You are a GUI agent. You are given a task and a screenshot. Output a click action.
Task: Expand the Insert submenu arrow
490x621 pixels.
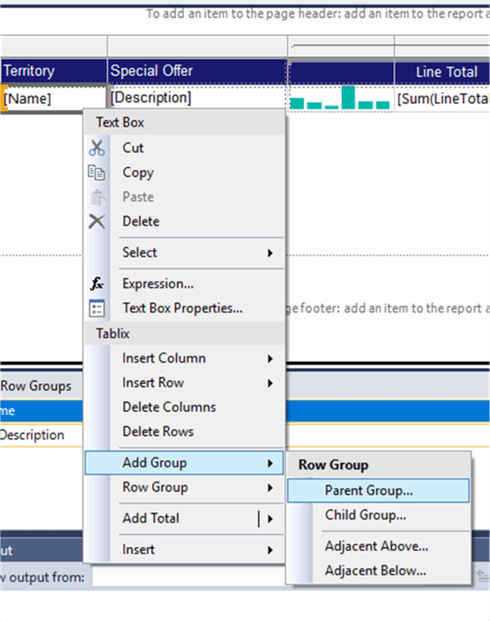click(x=270, y=550)
